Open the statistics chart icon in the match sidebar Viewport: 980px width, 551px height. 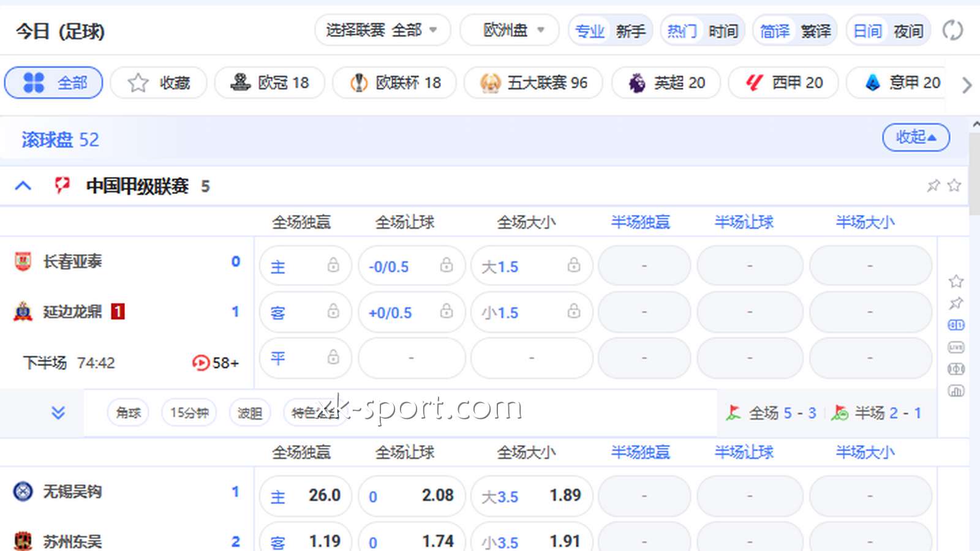[x=956, y=391]
